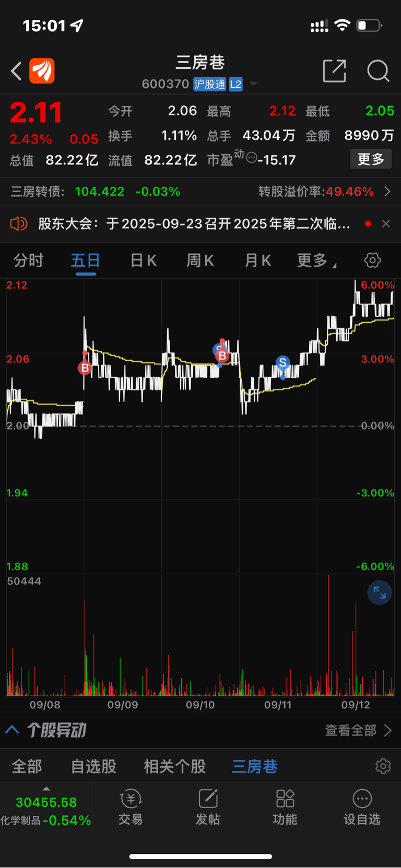Tap the 沪股通 badge

209,84
